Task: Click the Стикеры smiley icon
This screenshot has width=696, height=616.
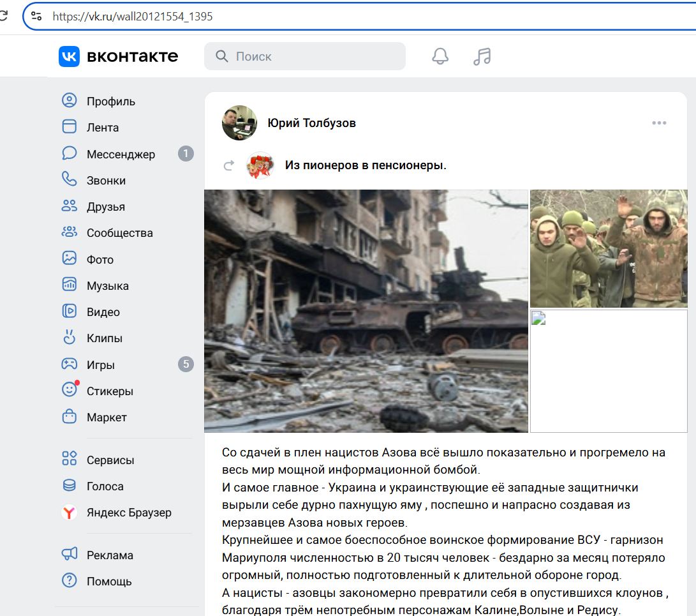Action: [x=70, y=389]
